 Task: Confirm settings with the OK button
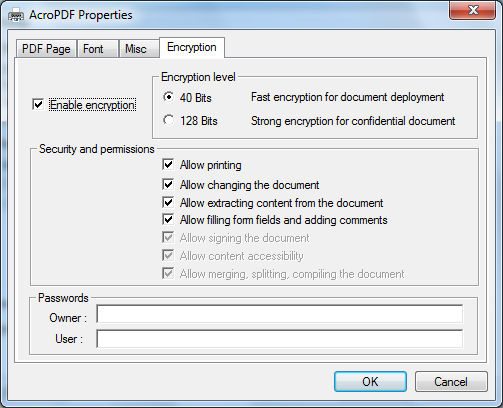370,382
